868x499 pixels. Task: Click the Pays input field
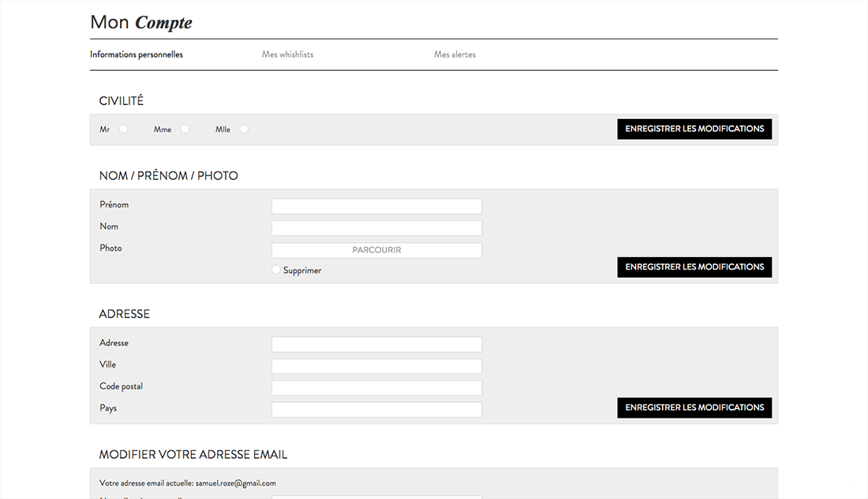pyautogui.click(x=376, y=409)
